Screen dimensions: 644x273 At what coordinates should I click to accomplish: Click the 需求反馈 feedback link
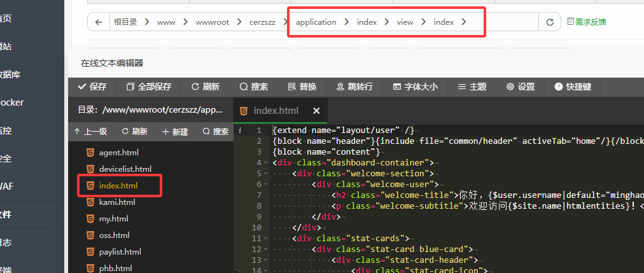point(586,22)
